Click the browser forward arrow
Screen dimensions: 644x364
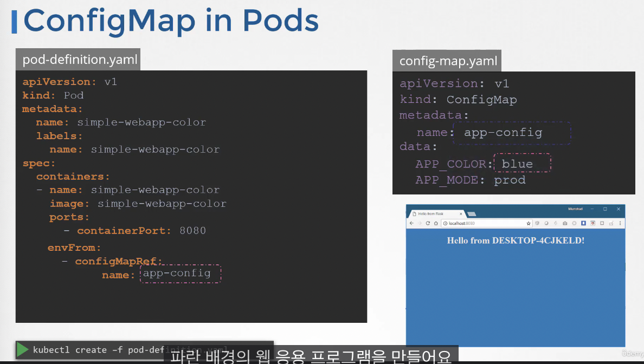pyautogui.click(x=420, y=223)
